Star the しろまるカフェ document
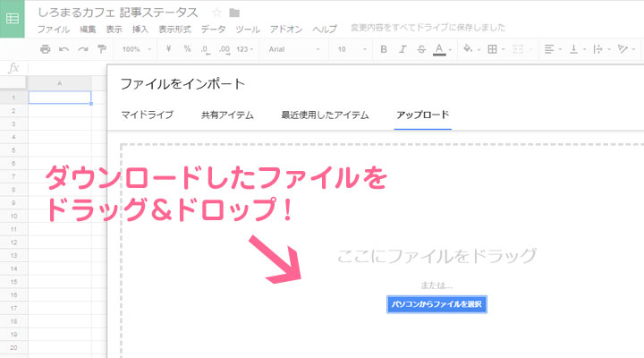This screenshot has width=644, height=358. coord(216,13)
